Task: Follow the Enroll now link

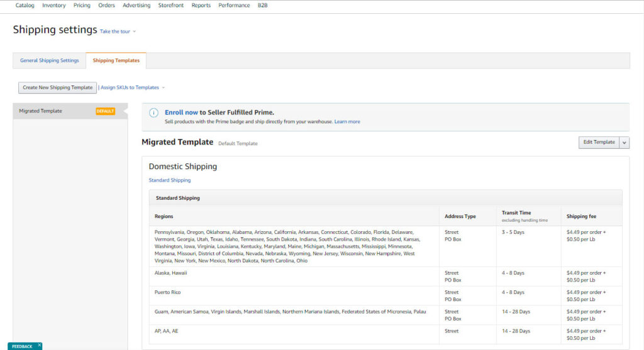Action: click(x=181, y=112)
